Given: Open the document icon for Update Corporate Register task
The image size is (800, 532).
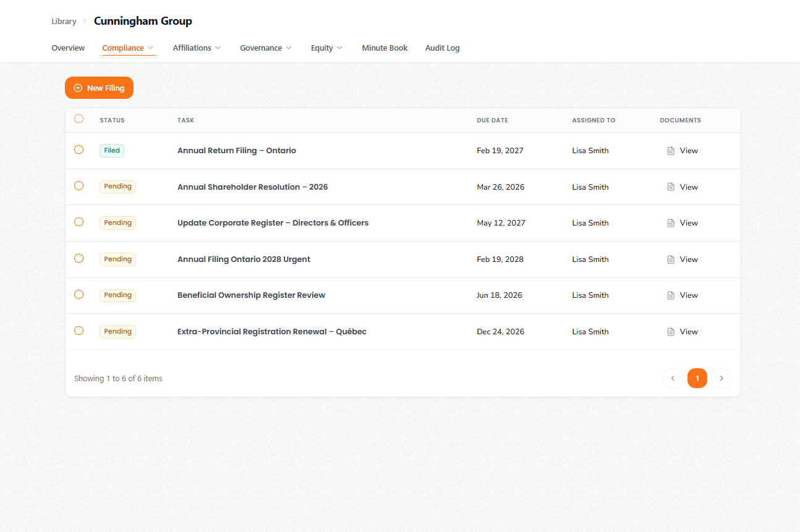Looking at the screenshot, I should (x=671, y=222).
